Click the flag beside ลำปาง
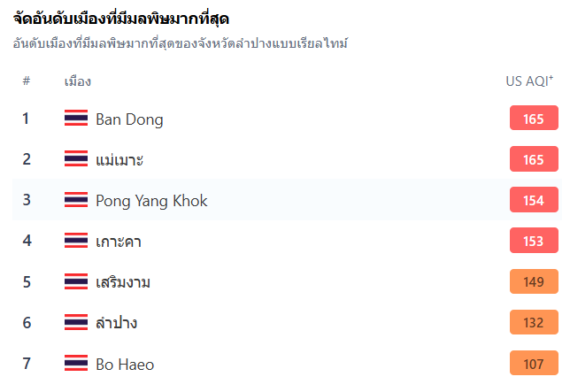570x392 pixels. pos(76,322)
